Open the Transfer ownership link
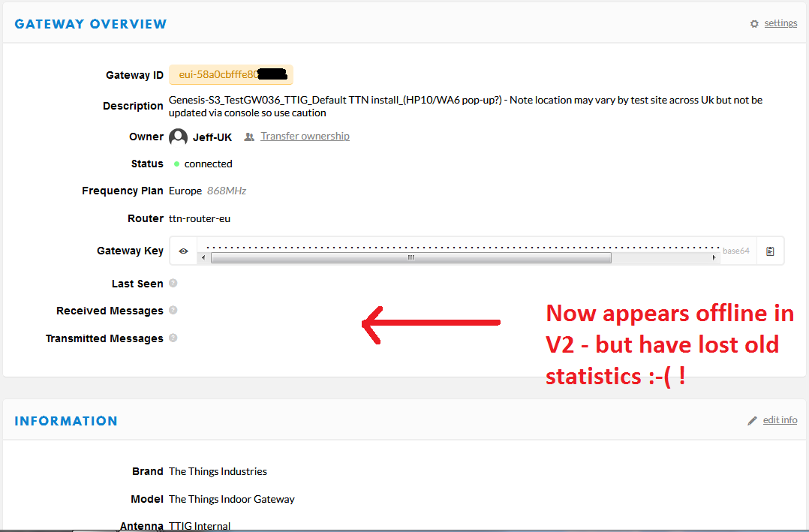Image resolution: width=809 pixels, height=532 pixels. pyautogui.click(x=305, y=137)
